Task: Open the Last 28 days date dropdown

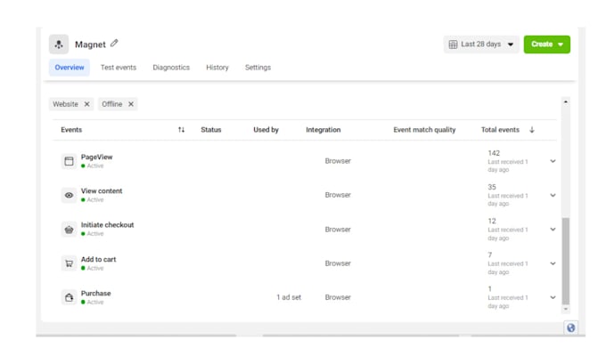Action: coord(481,44)
